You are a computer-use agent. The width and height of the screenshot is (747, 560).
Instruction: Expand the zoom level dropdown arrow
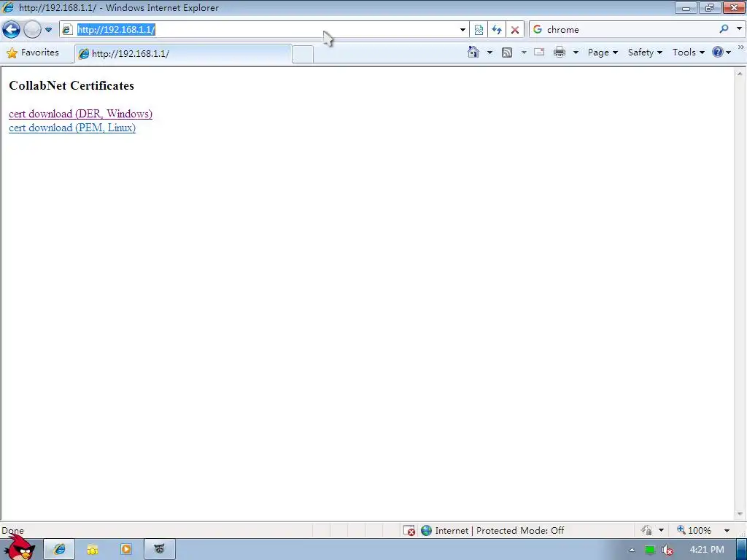pos(727,531)
